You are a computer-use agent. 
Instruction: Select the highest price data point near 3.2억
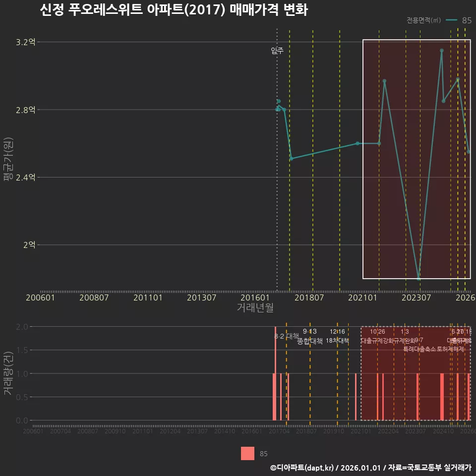(x=441, y=50)
